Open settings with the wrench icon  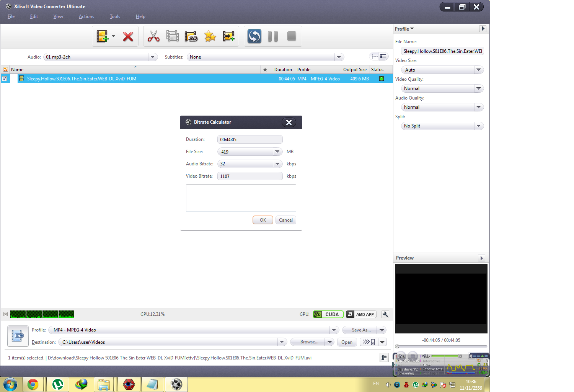click(385, 314)
